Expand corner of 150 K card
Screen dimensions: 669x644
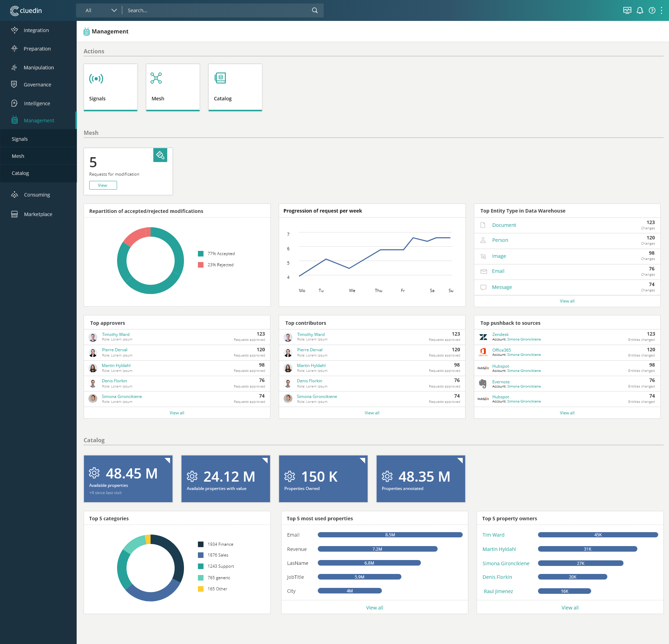[362, 460]
